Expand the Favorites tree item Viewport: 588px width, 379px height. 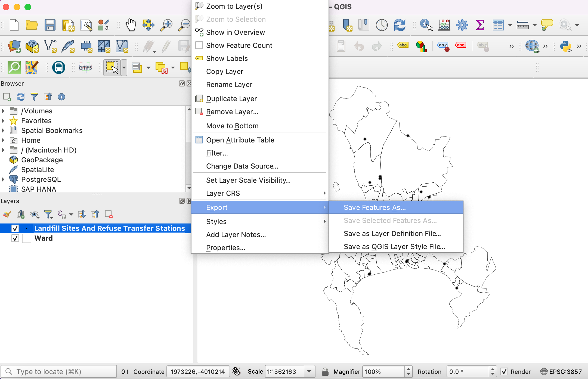4,120
